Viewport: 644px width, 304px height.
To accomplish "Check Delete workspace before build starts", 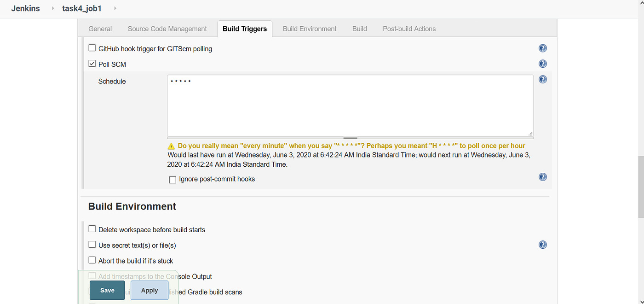I will click(92, 228).
